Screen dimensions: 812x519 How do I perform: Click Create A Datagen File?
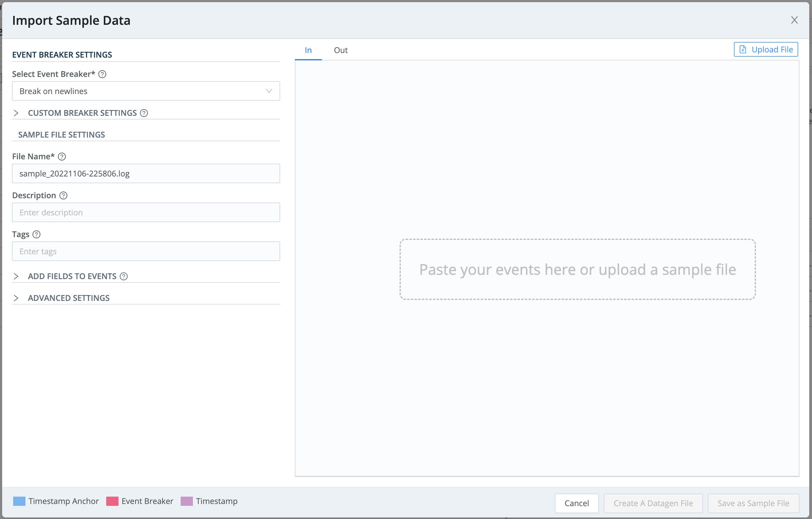pyautogui.click(x=653, y=503)
